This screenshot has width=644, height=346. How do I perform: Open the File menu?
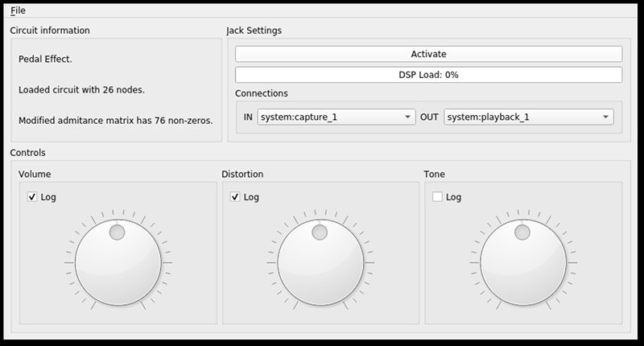click(x=18, y=10)
